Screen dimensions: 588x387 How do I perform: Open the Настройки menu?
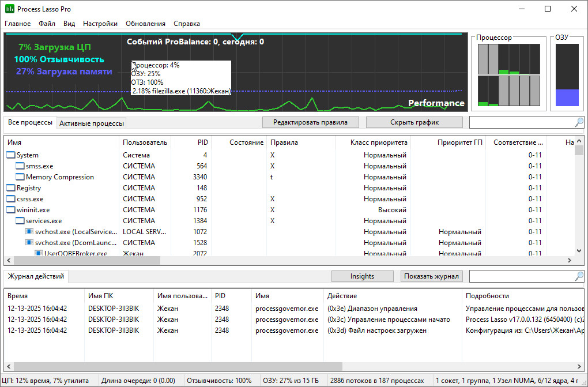point(100,24)
